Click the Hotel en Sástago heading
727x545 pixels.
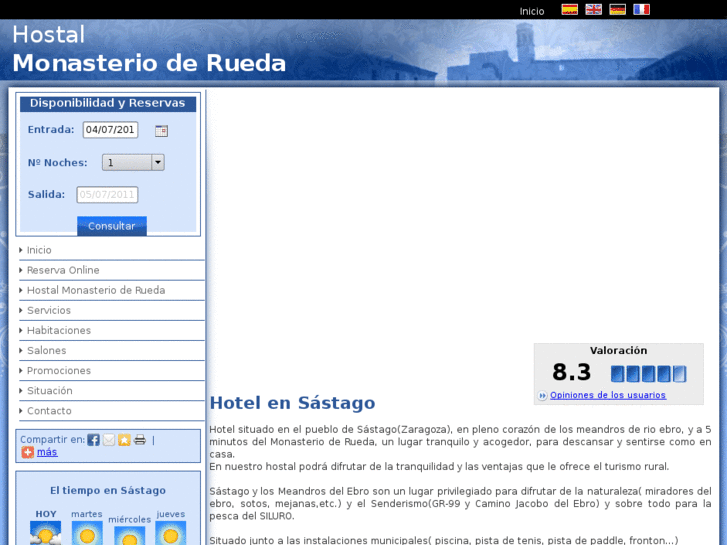pyautogui.click(x=292, y=403)
